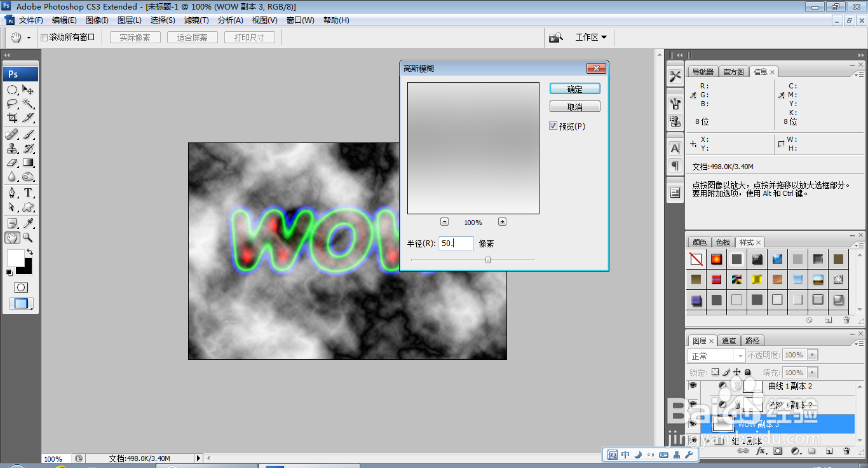Viewport: 868px width, 468px height.
Task: Select the Custom Shape tool
Action: [x=28, y=207]
